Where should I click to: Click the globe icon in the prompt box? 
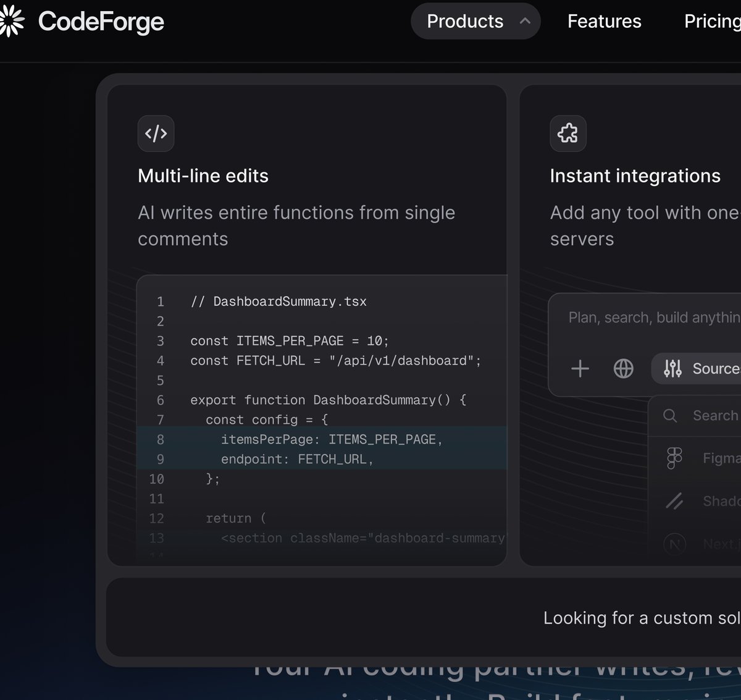623,369
